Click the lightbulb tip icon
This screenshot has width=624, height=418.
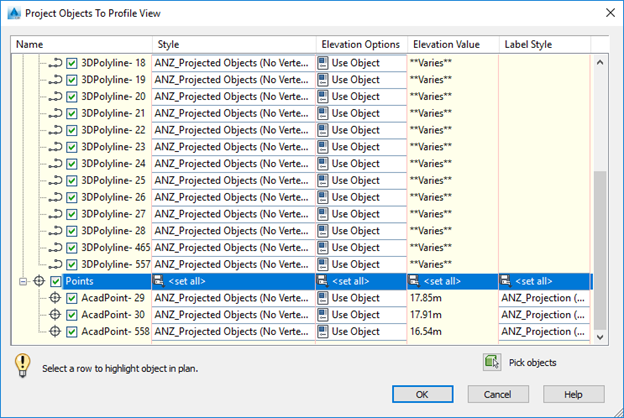pyautogui.click(x=23, y=365)
